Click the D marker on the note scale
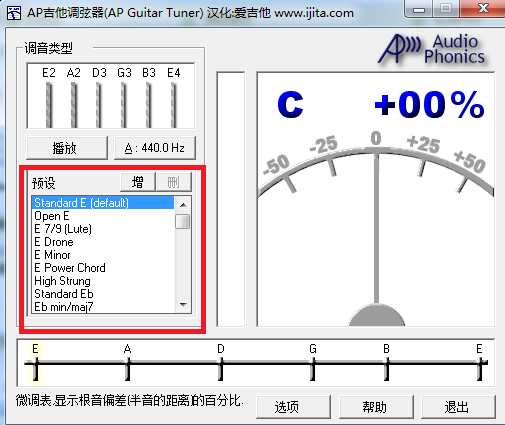The width and height of the screenshot is (505, 425). point(221,363)
